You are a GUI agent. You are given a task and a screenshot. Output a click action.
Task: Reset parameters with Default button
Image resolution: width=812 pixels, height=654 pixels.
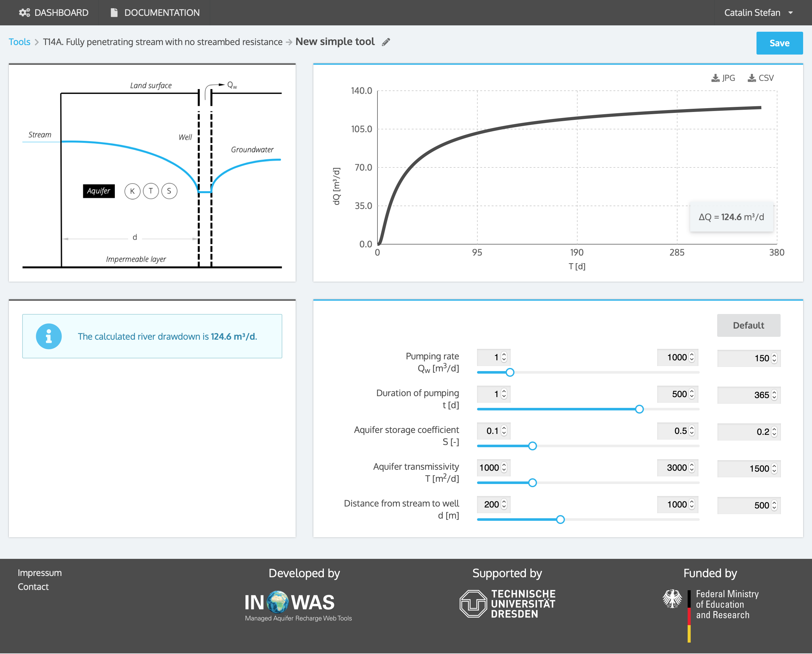point(748,325)
